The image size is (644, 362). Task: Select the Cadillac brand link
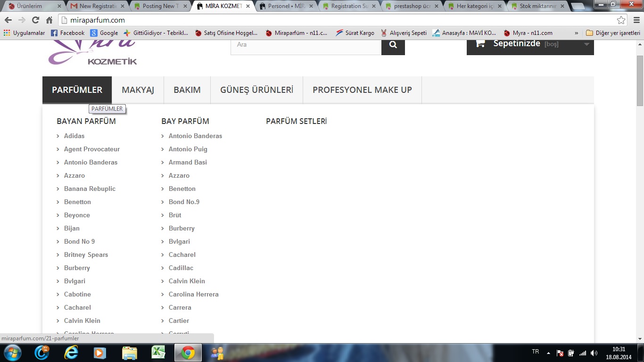pos(181,268)
